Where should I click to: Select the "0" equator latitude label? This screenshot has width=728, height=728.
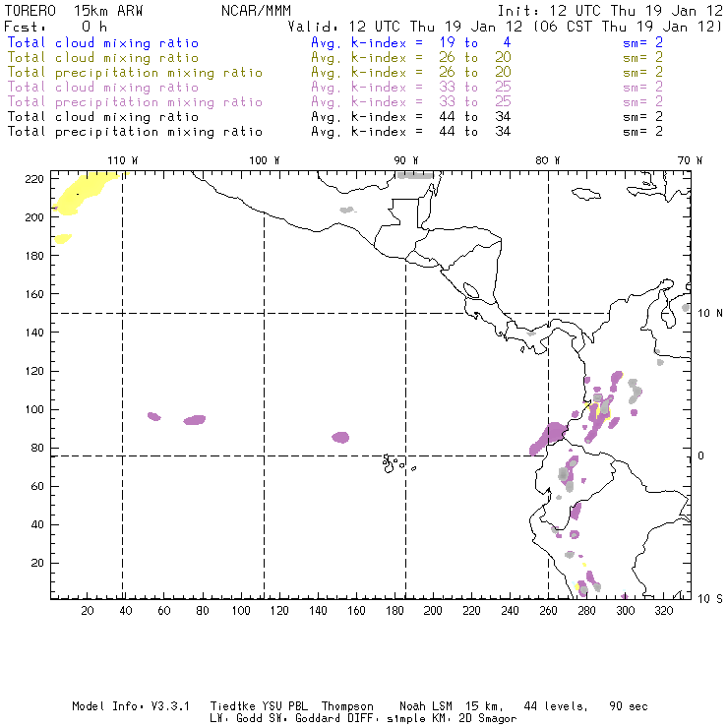(701, 455)
